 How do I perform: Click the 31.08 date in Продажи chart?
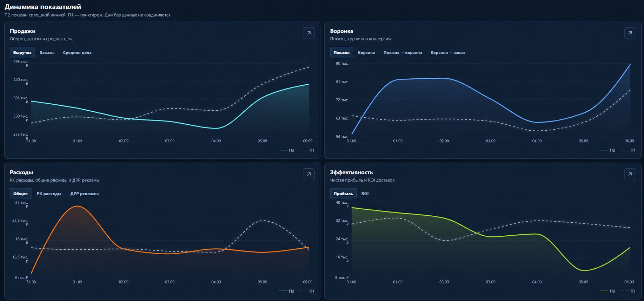click(31, 141)
